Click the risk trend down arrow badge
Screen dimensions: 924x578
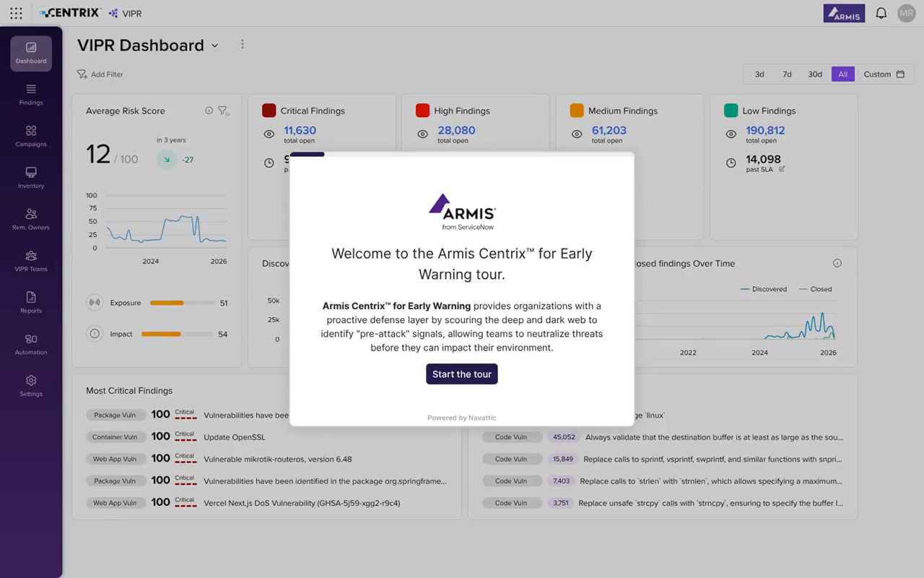pos(167,160)
